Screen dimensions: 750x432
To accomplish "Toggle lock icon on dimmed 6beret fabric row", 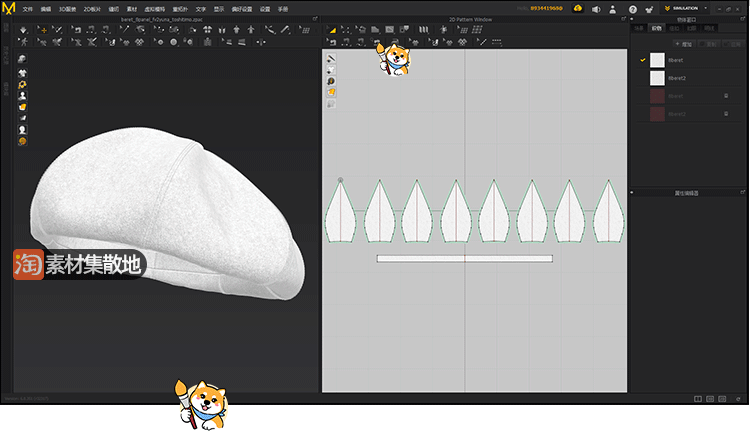I will tap(726, 96).
